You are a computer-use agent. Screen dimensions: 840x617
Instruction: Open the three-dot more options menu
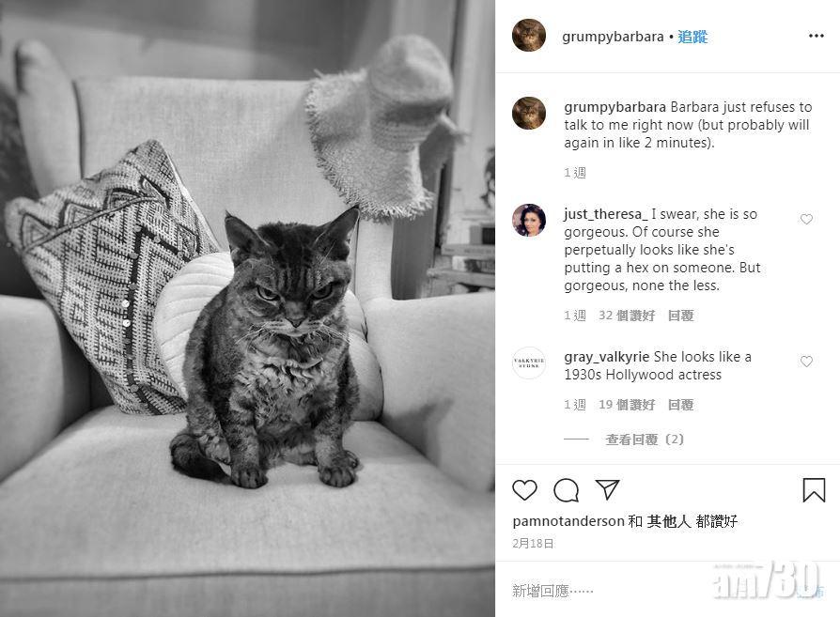point(816,36)
